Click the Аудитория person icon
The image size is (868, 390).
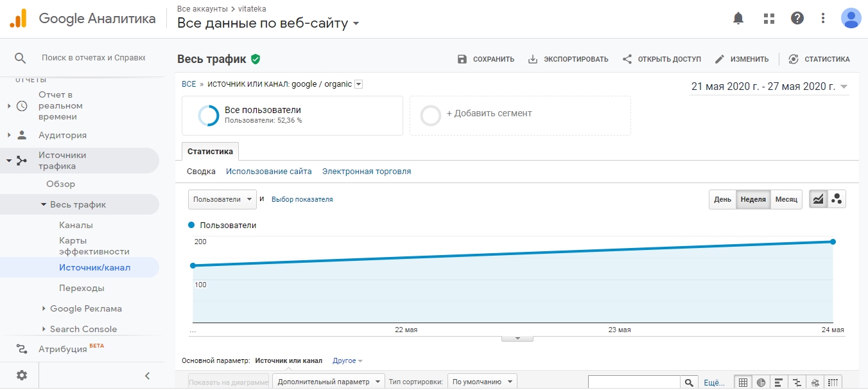click(22, 135)
